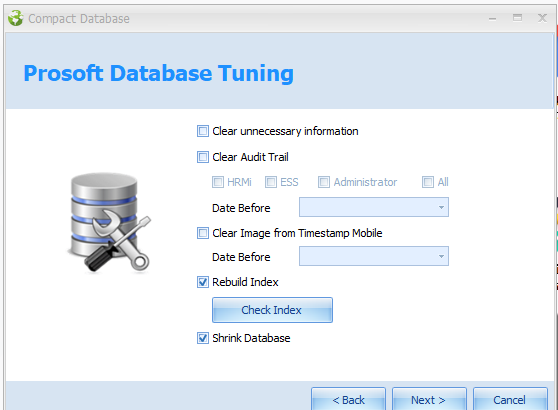Enable Clear unnecessary information checkbox

(203, 131)
